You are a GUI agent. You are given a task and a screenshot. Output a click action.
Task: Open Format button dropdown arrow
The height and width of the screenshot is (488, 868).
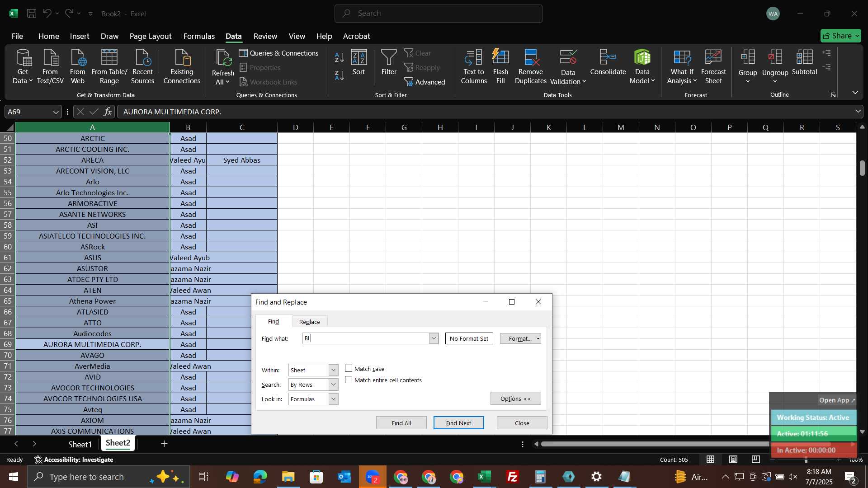coord(538,338)
